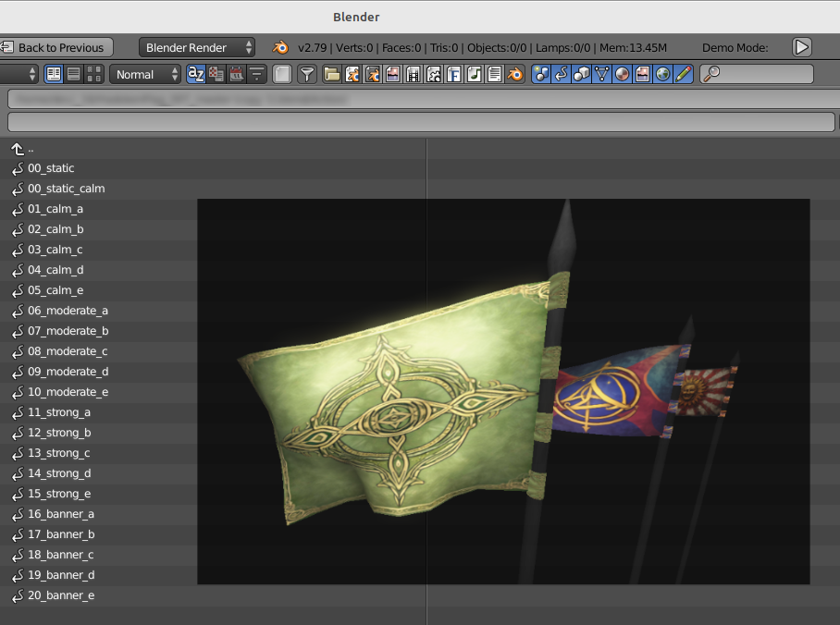The width and height of the screenshot is (840, 625).
Task: Toggle show hidden files icon
Action: coord(282,74)
